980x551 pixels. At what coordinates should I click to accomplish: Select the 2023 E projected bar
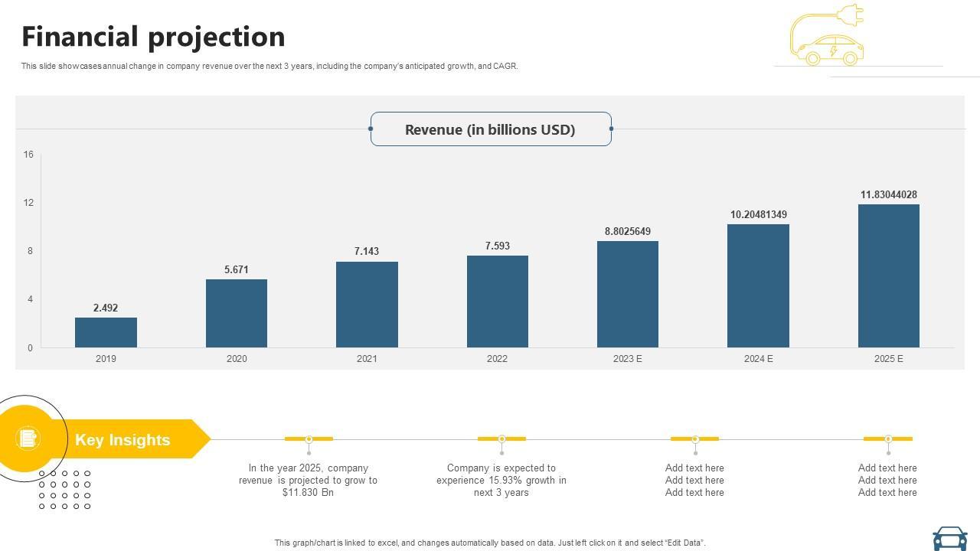tap(628, 294)
